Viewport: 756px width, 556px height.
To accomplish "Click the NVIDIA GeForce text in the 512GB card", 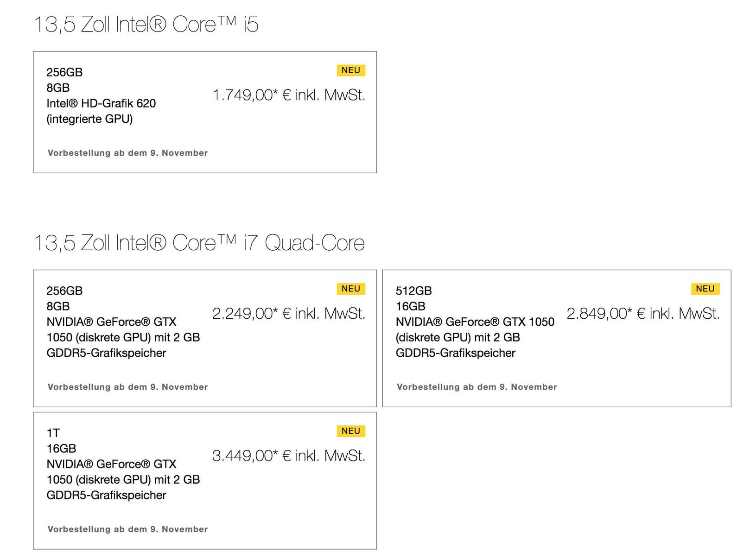I will 475,322.
